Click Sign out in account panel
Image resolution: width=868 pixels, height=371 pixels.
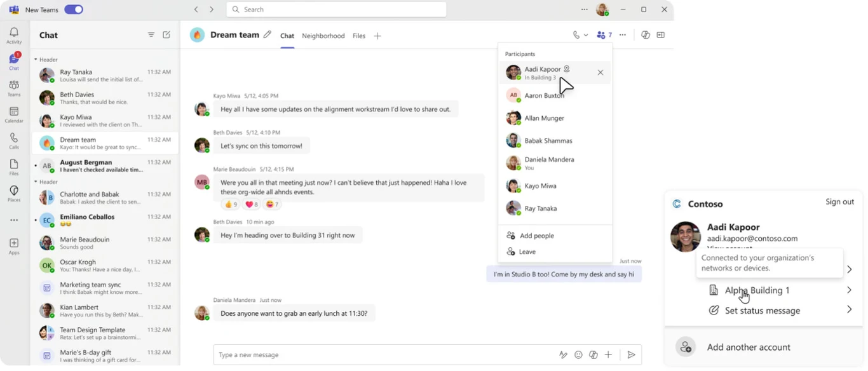tap(839, 201)
